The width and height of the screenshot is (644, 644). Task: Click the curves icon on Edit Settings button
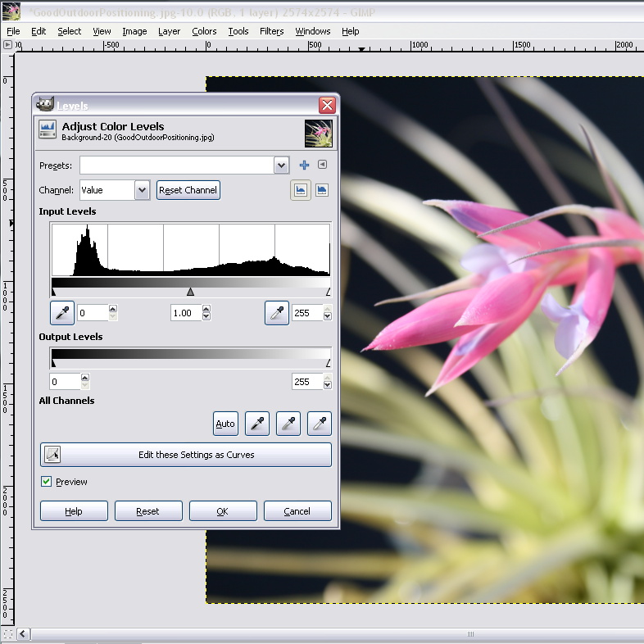pos(52,455)
